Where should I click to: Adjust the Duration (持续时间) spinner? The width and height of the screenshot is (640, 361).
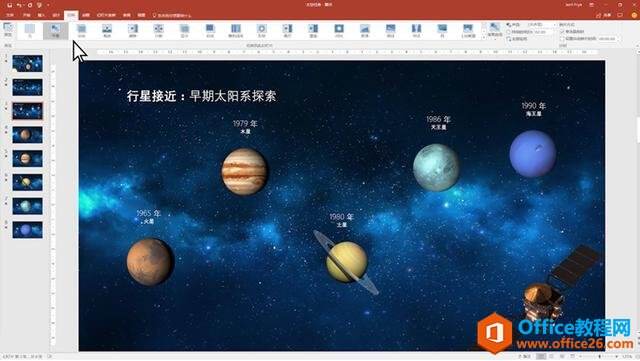544,31
